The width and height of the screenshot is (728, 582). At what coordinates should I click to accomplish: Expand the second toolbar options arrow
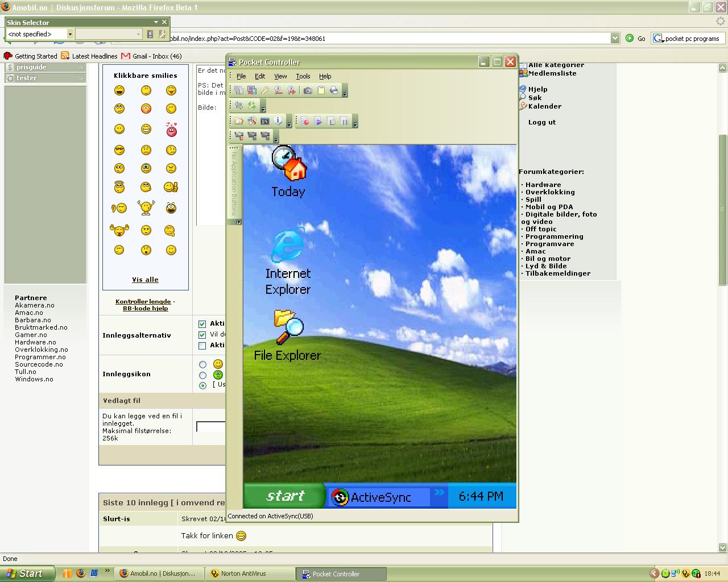coord(263,106)
